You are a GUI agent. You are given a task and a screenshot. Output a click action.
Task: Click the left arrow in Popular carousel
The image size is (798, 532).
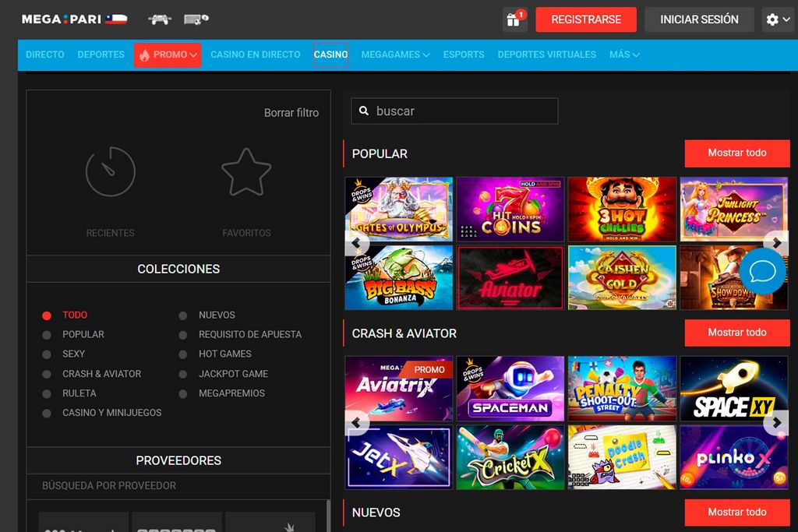point(356,244)
